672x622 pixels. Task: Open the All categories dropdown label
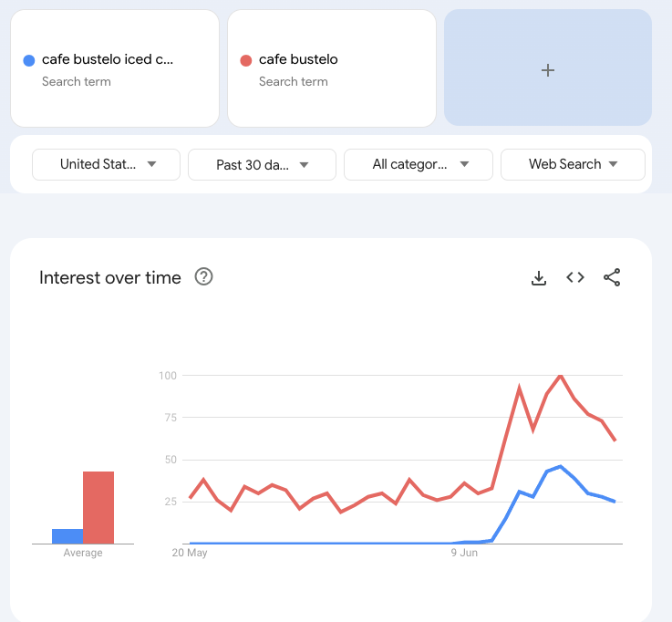(409, 164)
